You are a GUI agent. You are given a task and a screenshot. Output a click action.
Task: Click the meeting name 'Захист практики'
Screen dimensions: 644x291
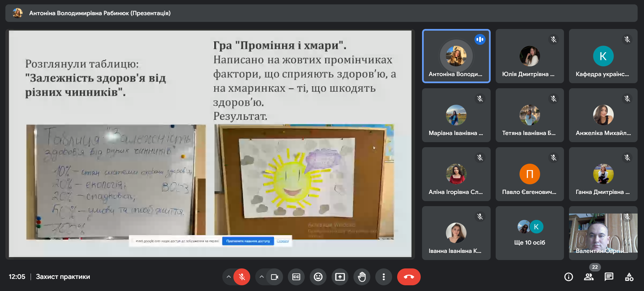click(63, 277)
